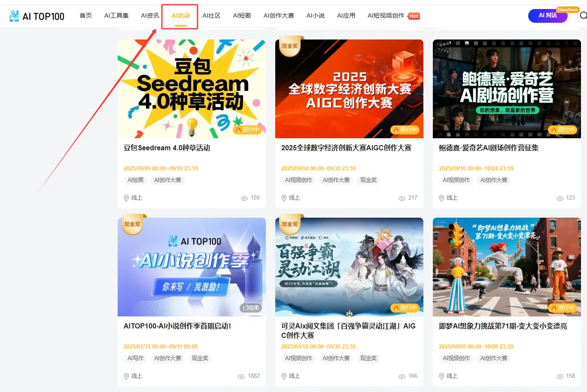Select 现金奖 tag under AI小说创作季 card

tap(200, 358)
